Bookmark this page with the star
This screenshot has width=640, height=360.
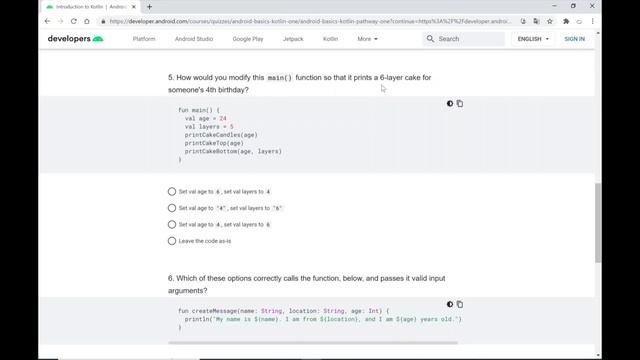550,21
